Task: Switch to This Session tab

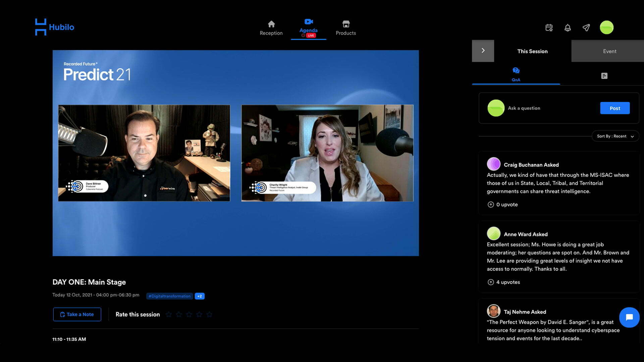Action: coord(532,51)
